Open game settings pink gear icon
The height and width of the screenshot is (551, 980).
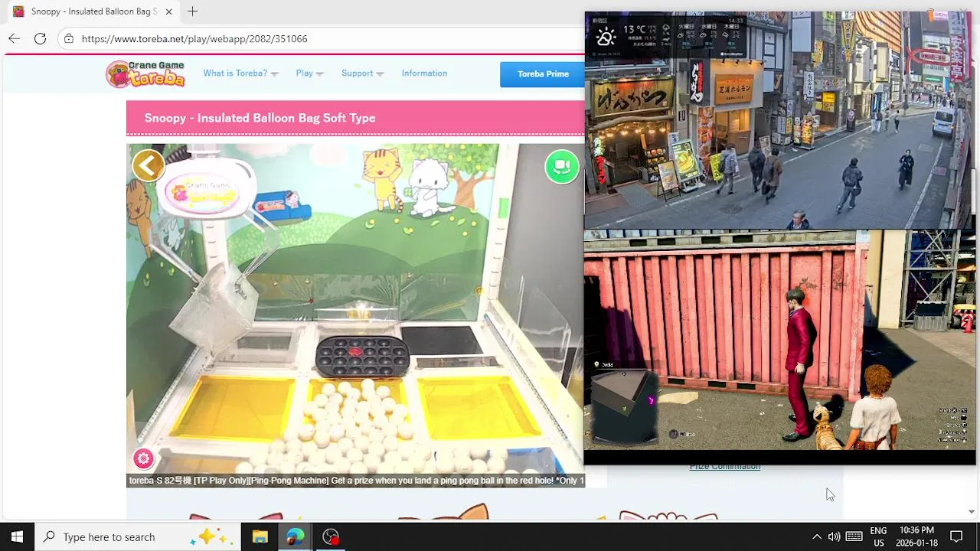143,458
